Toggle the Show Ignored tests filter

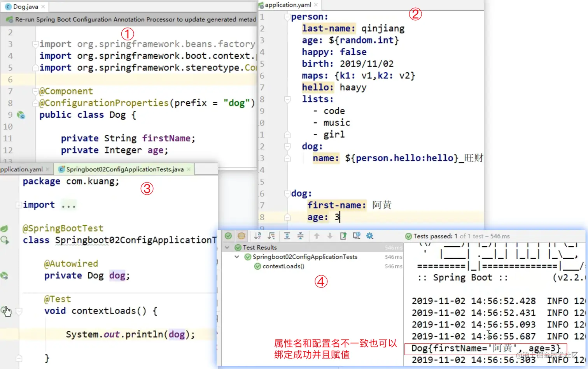click(x=241, y=236)
